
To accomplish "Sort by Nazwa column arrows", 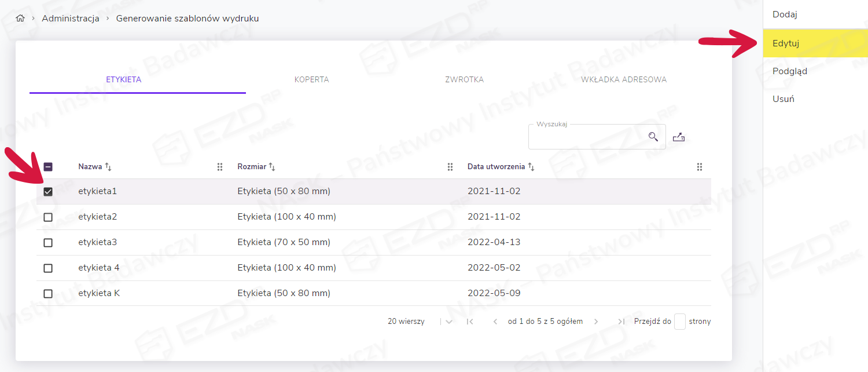I will click(x=108, y=167).
